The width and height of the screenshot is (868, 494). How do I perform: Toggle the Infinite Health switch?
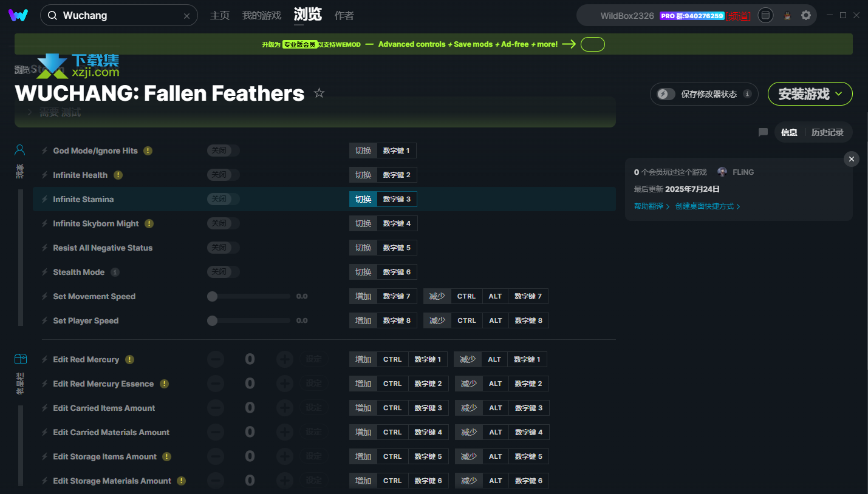click(224, 175)
